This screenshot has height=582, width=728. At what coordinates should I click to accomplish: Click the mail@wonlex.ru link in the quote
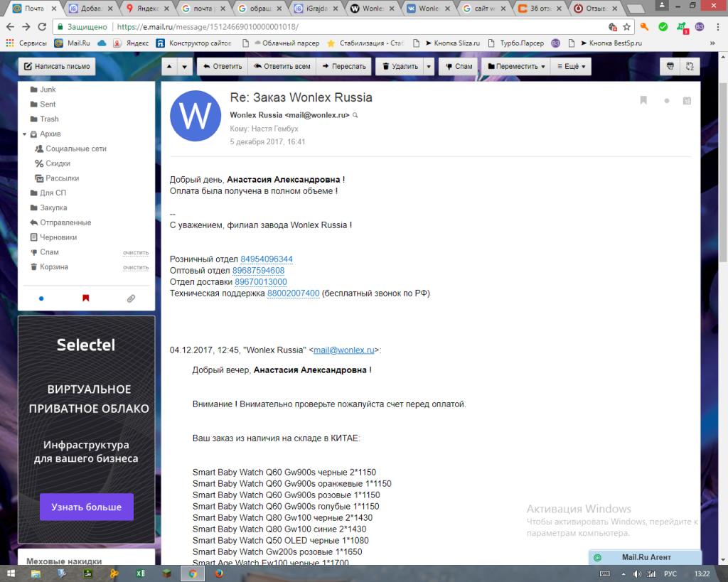[344, 350]
